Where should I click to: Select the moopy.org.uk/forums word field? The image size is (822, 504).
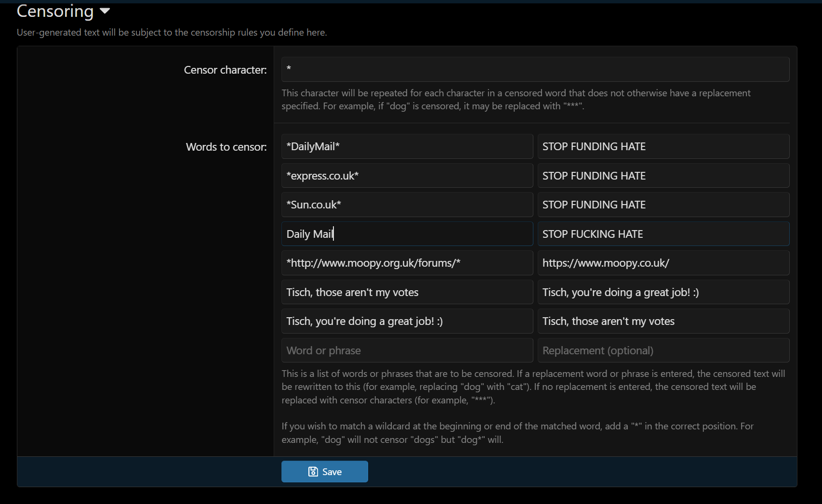click(407, 263)
